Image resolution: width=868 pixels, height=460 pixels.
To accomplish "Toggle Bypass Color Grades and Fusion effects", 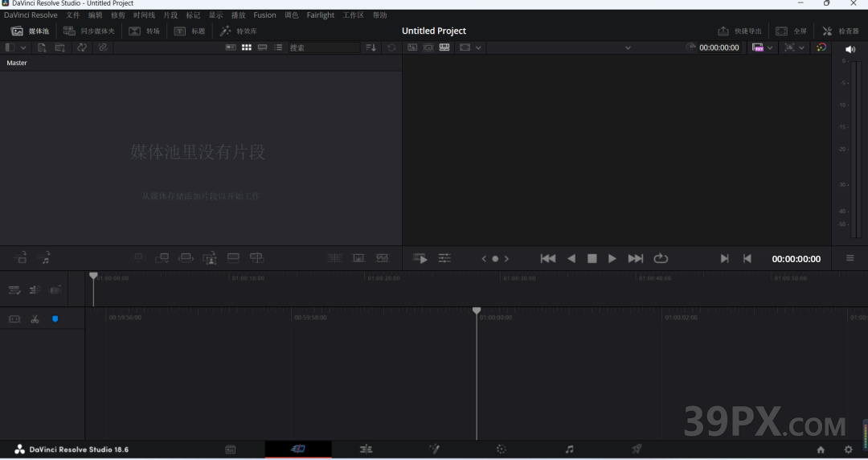I will coord(821,47).
